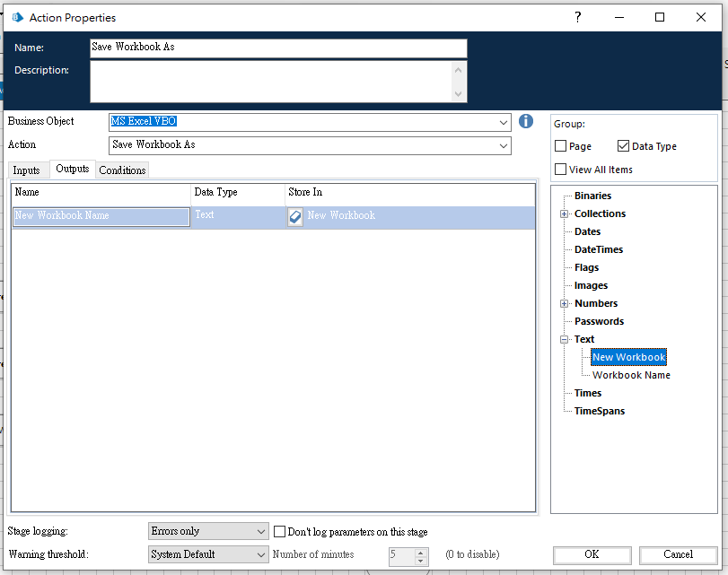
Task: Click the Name column header
Action: pos(101,193)
